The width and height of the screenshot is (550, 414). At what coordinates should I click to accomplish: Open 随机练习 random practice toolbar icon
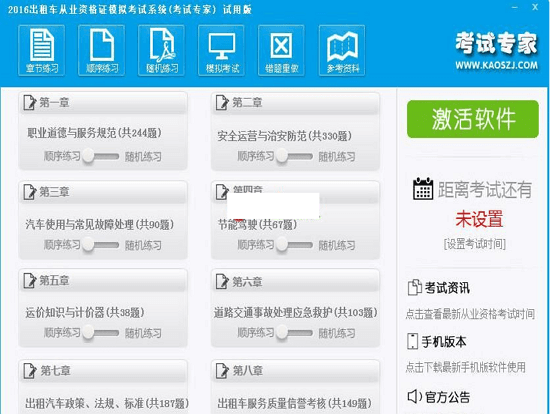pyautogui.click(x=161, y=51)
